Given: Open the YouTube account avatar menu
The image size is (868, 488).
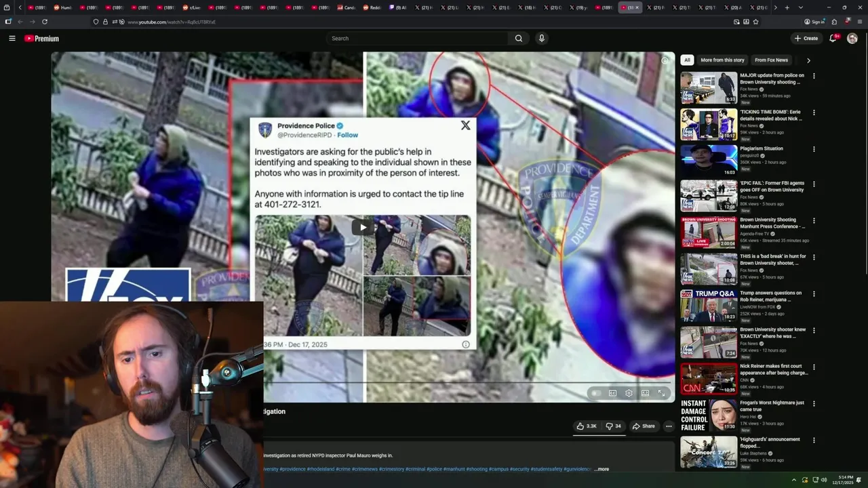Looking at the screenshot, I should [x=852, y=39].
